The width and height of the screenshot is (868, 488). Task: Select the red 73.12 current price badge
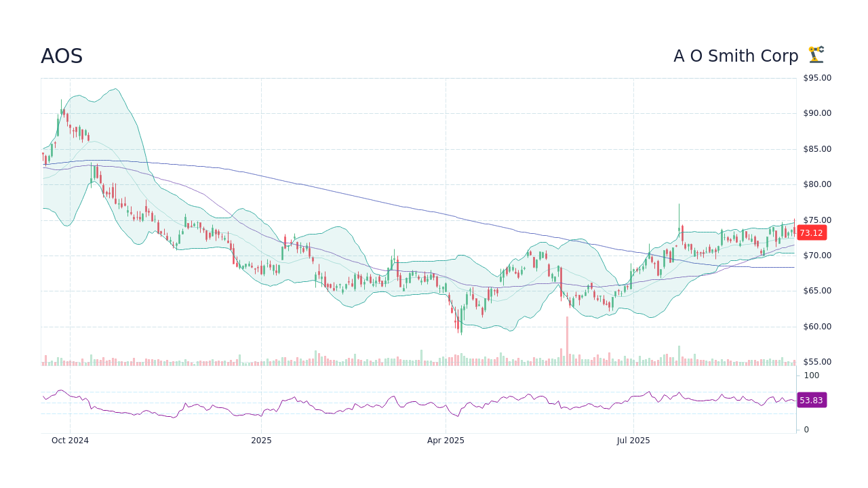coord(810,233)
